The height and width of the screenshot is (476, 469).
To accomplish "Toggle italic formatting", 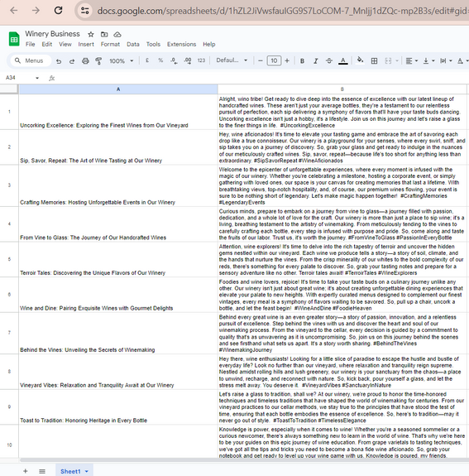I will tap(315, 61).
